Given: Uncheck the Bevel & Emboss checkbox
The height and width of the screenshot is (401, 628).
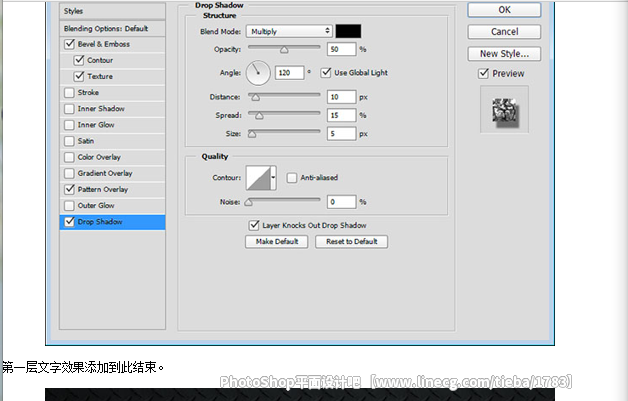Looking at the screenshot, I should [x=69, y=44].
